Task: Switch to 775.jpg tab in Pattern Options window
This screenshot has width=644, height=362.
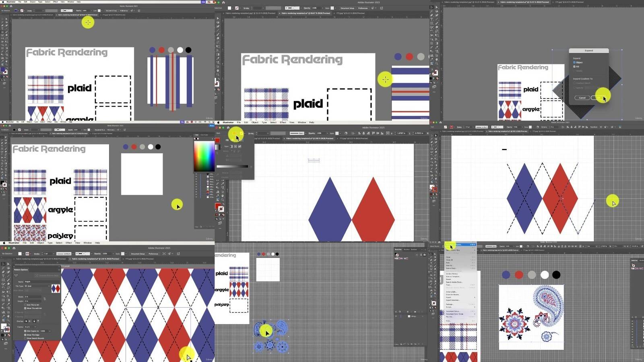Action: click(139, 259)
